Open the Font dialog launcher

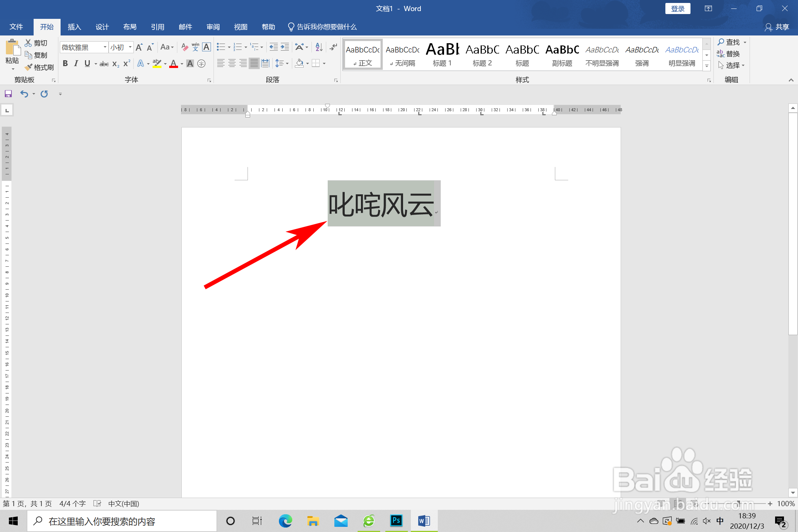click(209, 80)
